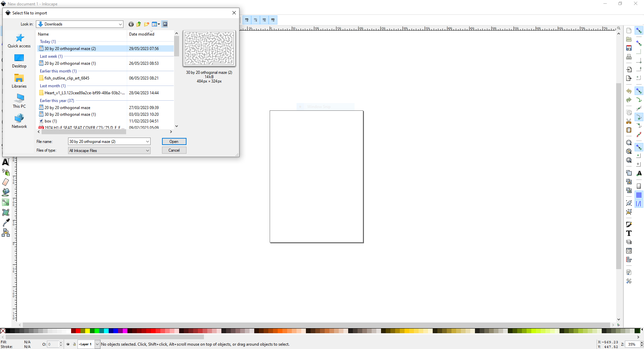Click the Zoom to fit selection icon

click(x=629, y=143)
